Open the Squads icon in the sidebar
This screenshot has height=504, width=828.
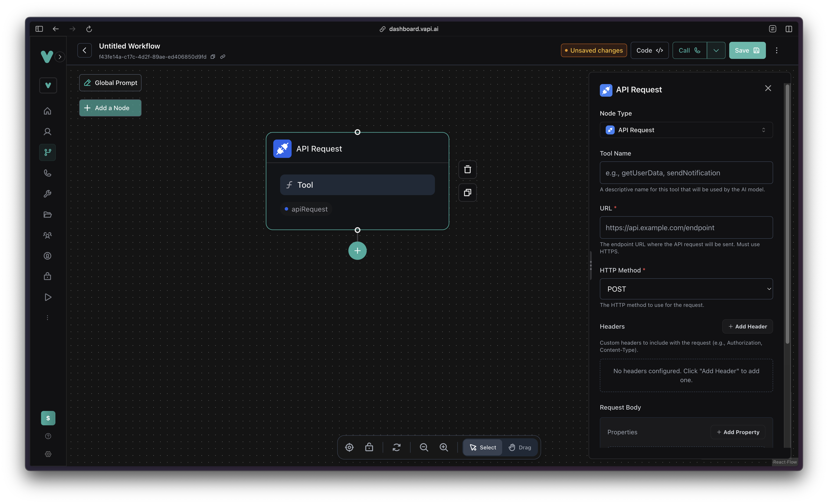pos(47,235)
